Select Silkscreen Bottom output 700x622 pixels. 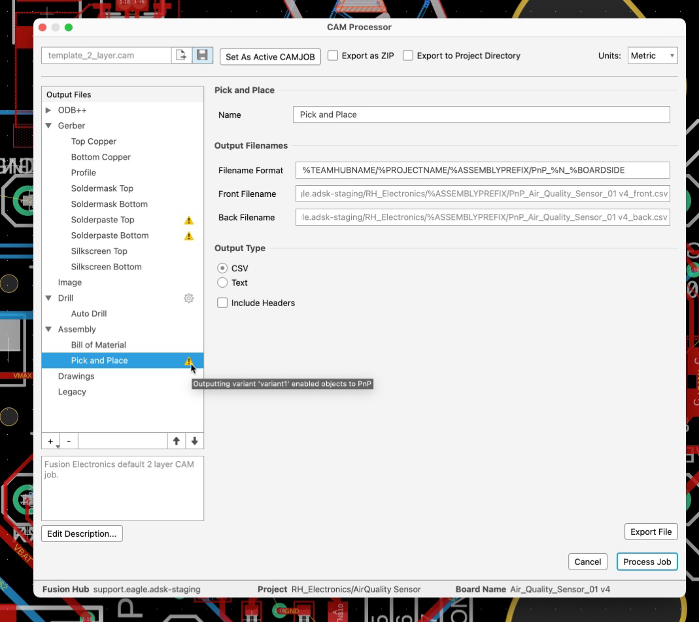tap(106, 267)
